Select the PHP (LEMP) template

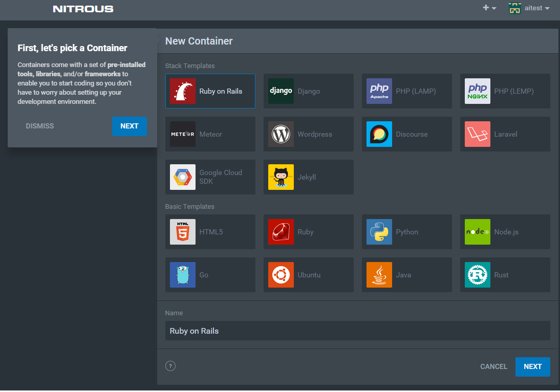pos(505,91)
